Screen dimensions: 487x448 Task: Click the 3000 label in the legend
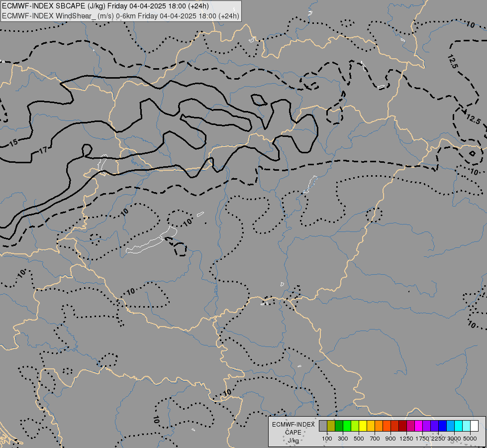pos(454,439)
